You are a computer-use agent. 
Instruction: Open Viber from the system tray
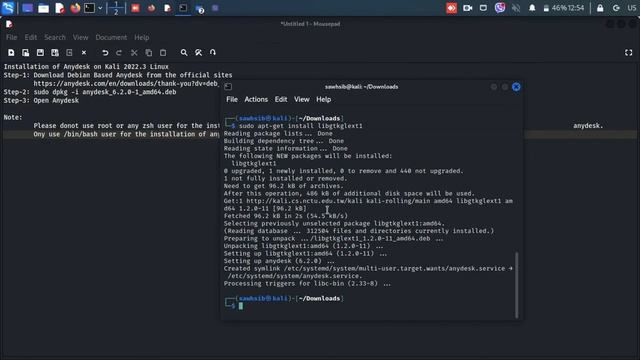coord(500,8)
